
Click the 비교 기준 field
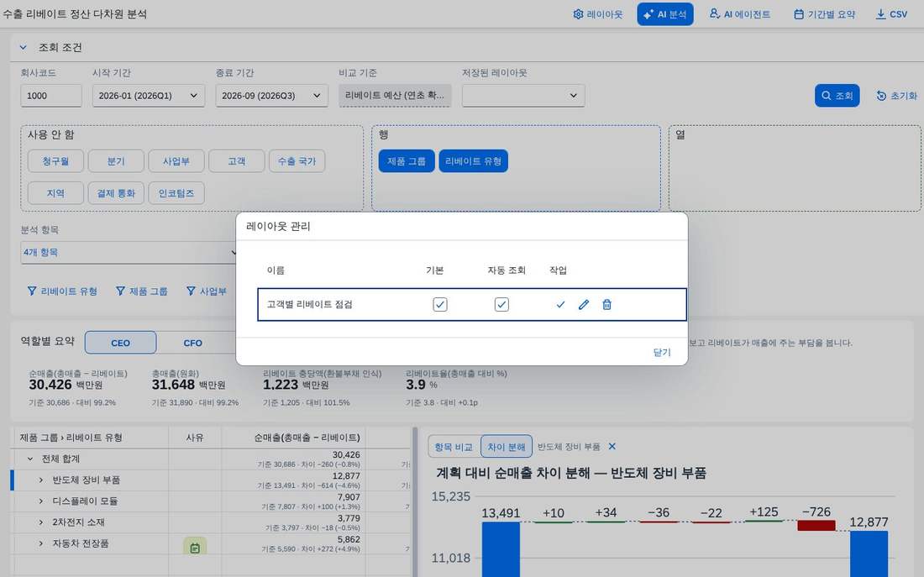(395, 96)
